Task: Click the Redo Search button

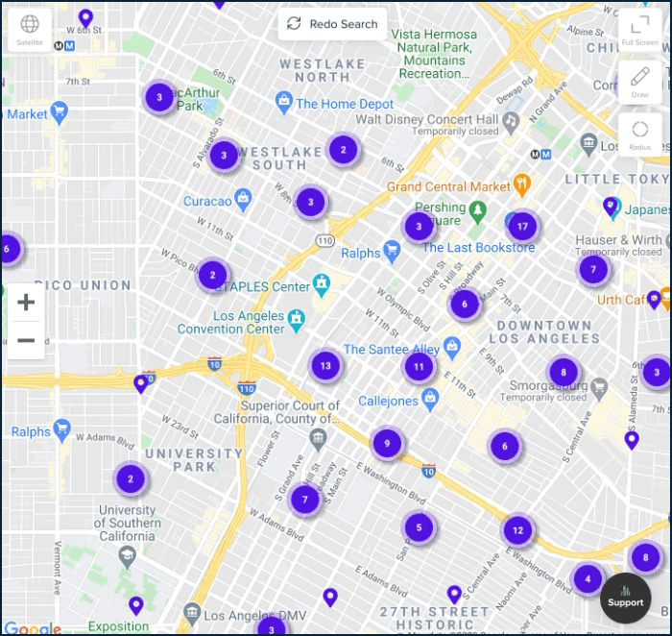Action: click(332, 24)
